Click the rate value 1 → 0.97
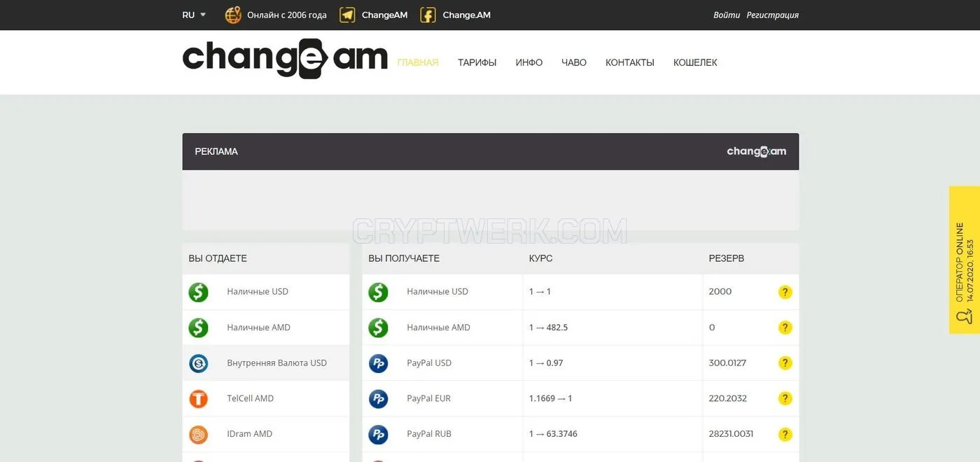This screenshot has height=462, width=980. click(x=546, y=363)
